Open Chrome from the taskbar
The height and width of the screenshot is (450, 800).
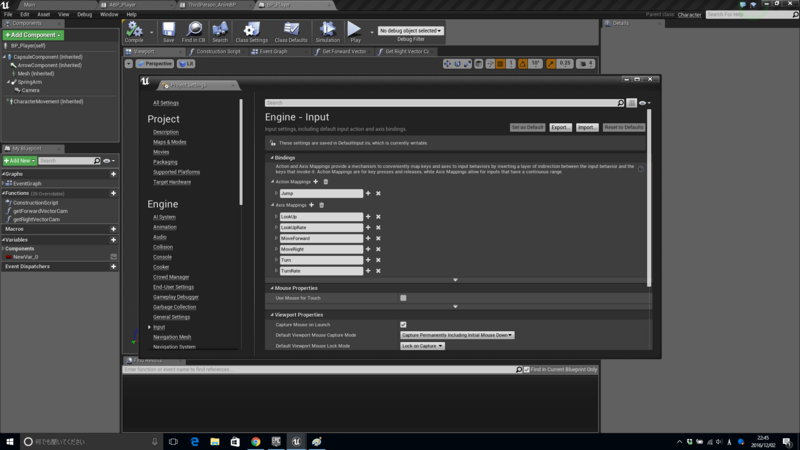click(x=256, y=442)
